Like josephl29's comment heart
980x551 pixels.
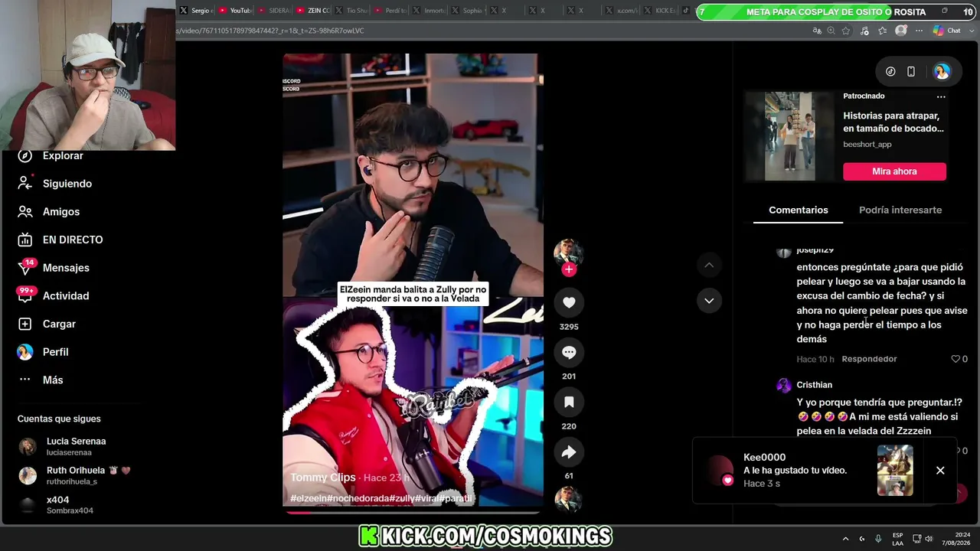[x=955, y=359]
